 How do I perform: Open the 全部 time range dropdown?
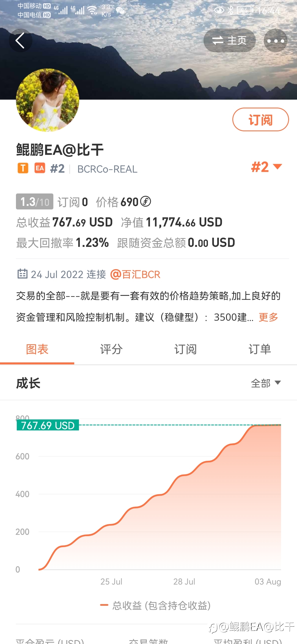click(x=266, y=383)
